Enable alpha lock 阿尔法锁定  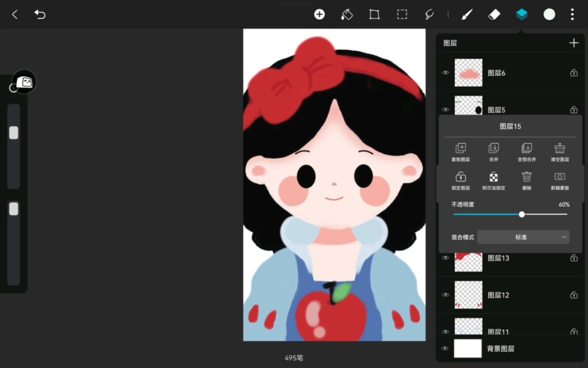click(x=494, y=181)
